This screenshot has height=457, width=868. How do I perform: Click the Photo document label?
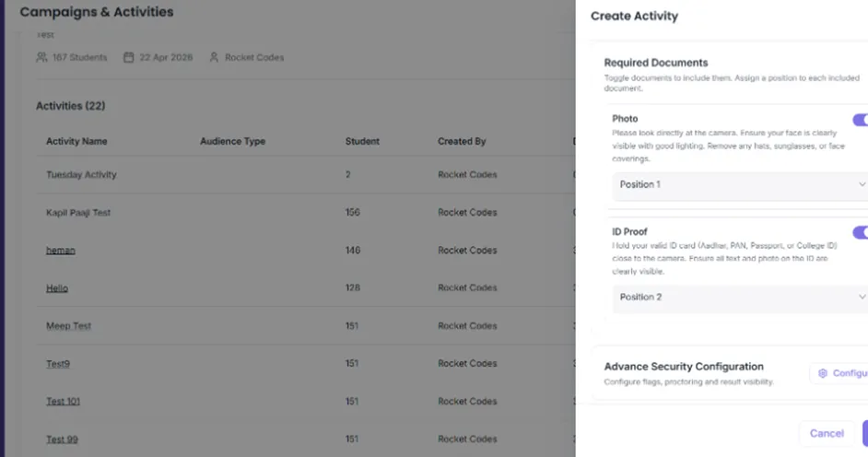[625, 119]
